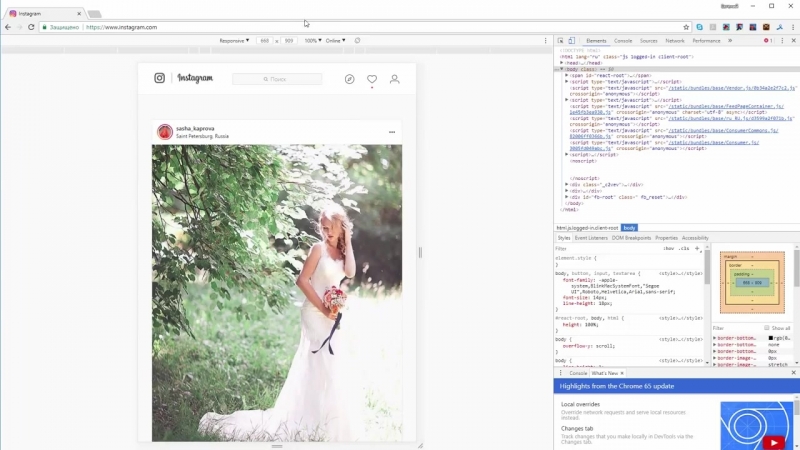Switch to the Properties tab
This screenshot has height=450, width=800.
point(666,238)
